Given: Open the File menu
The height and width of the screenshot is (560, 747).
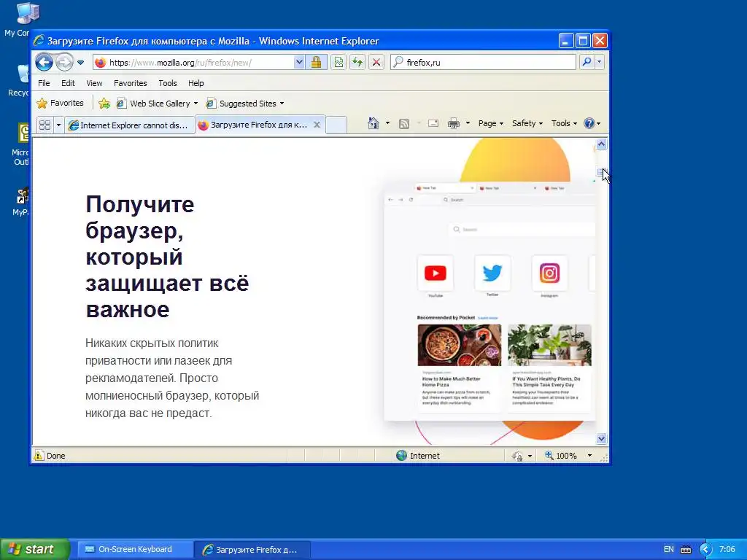Looking at the screenshot, I should click(x=44, y=83).
